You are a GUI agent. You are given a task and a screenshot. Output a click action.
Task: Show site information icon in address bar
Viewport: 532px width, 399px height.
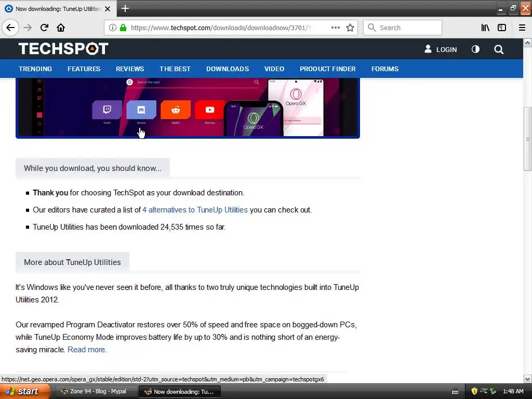click(x=113, y=28)
